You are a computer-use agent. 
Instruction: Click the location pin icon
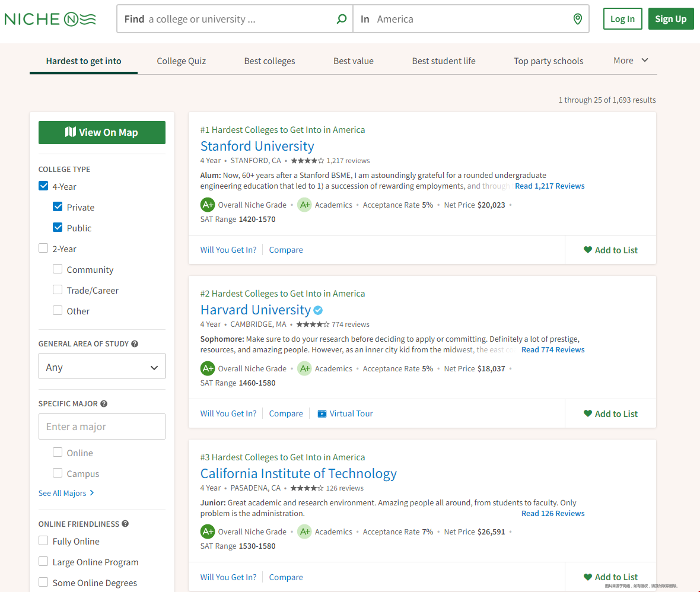pyautogui.click(x=578, y=19)
